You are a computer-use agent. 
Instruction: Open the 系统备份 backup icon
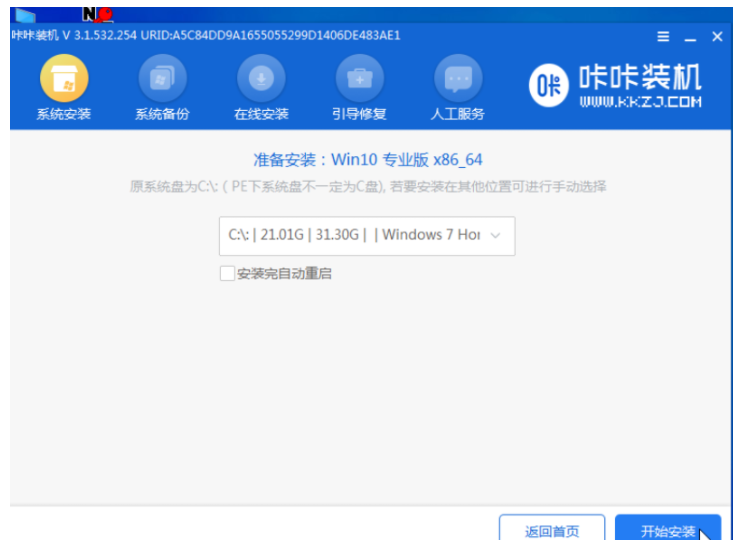tap(162, 79)
